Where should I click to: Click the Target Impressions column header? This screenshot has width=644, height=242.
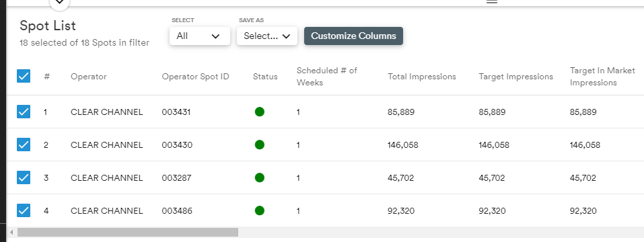(516, 76)
